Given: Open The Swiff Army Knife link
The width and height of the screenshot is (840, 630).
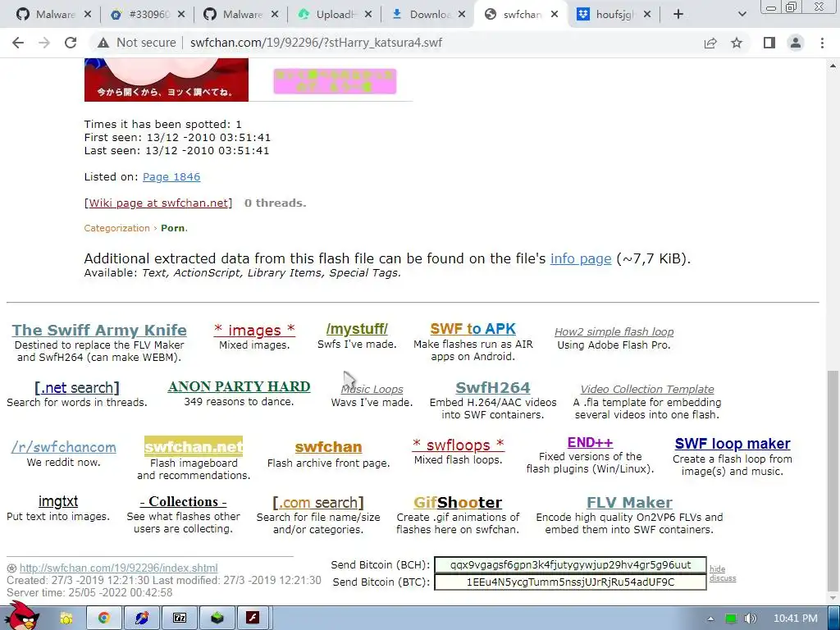Looking at the screenshot, I should (x=99, y=330).
